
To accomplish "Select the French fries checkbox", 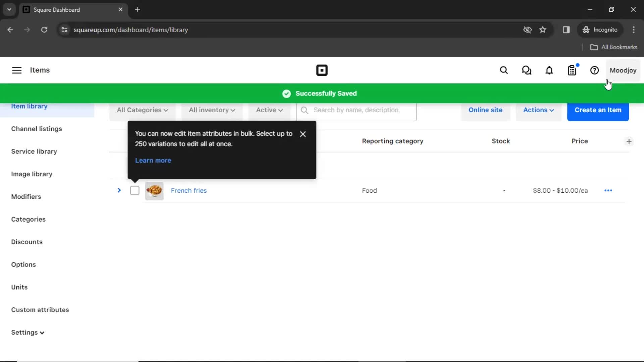I will (135, 190).
